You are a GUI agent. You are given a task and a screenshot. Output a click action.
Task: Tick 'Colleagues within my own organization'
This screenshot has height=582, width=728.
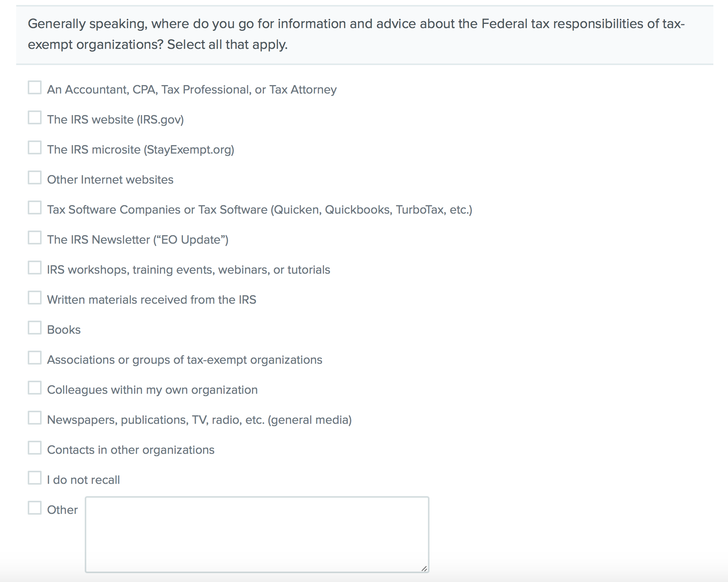coord(35,388)
